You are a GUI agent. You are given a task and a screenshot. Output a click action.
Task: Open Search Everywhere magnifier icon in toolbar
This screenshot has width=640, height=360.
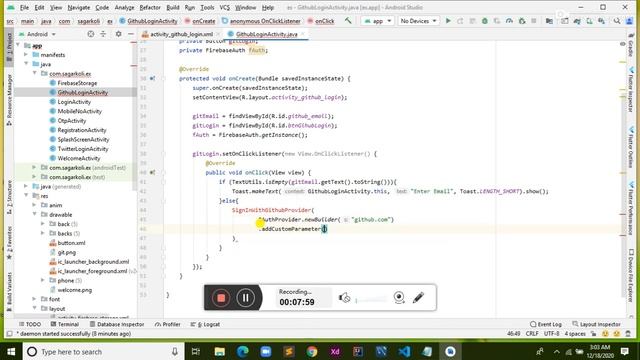tap(617, 21)
